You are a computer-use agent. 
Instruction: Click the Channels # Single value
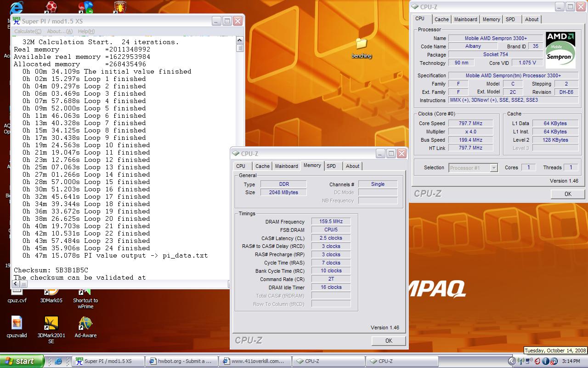(378, 184)
